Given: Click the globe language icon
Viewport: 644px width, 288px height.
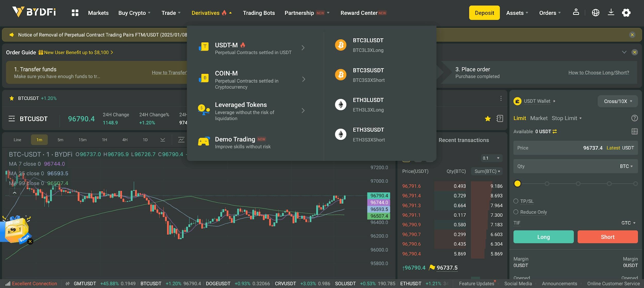Looking at the screenshot, I should pyautogui.click(x=596, y=12).
